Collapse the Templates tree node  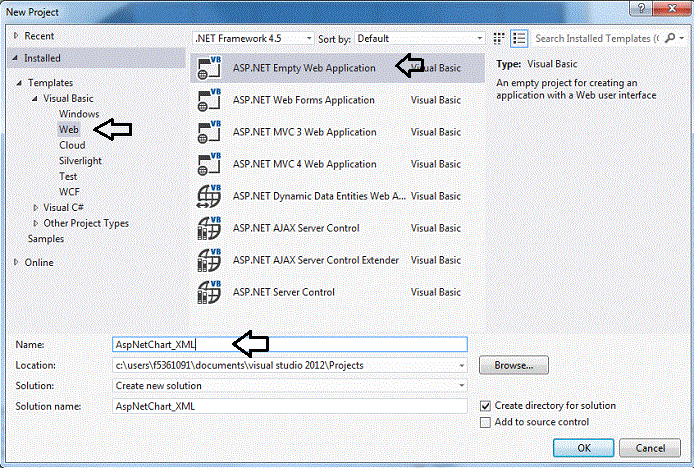pos(19,83)
